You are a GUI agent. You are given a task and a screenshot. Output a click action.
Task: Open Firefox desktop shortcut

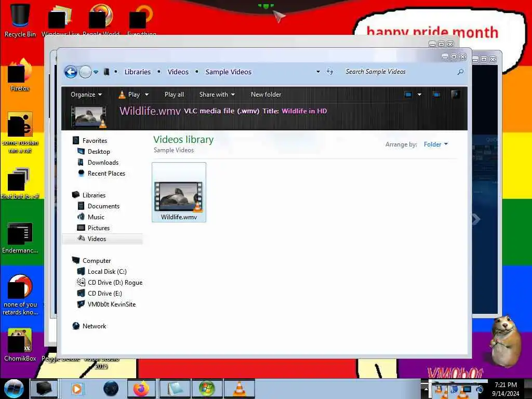pyautogui.click(x=20, y=75)
